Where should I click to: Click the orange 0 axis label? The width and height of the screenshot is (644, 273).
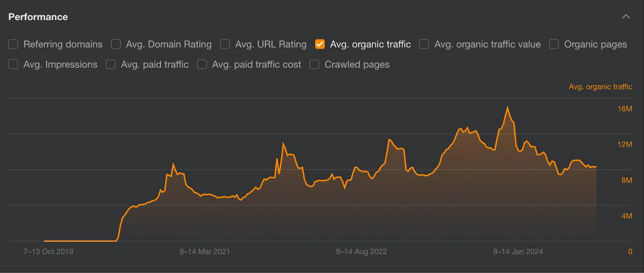coord(630,252)
